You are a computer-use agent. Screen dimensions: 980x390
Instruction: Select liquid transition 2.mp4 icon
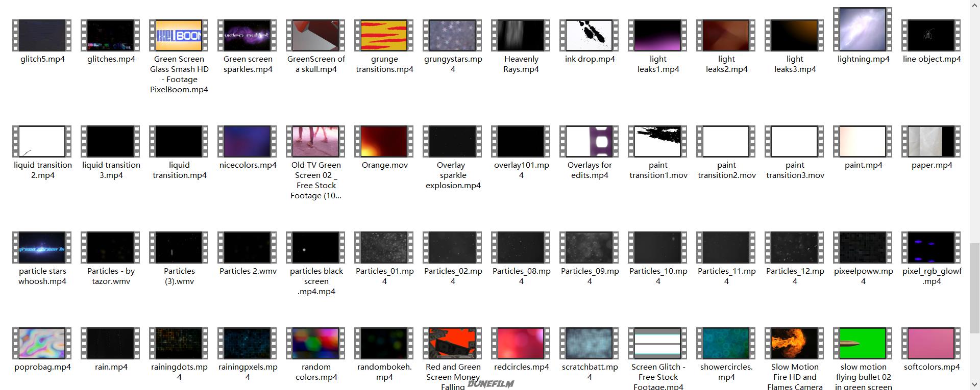[42, 142]
